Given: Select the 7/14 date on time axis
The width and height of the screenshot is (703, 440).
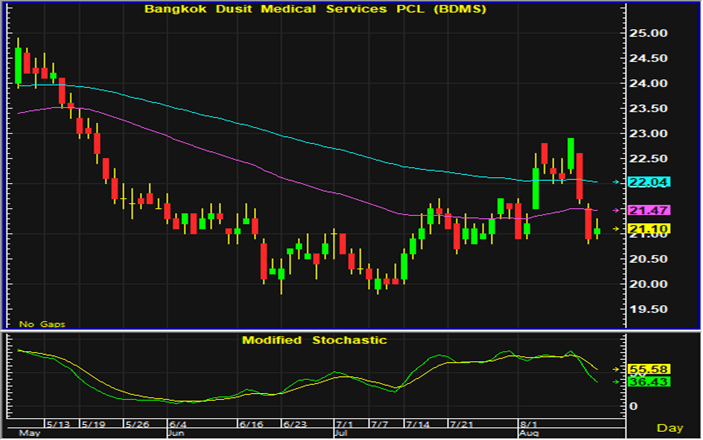Looking at the screenshot, I should pos(418,422).
